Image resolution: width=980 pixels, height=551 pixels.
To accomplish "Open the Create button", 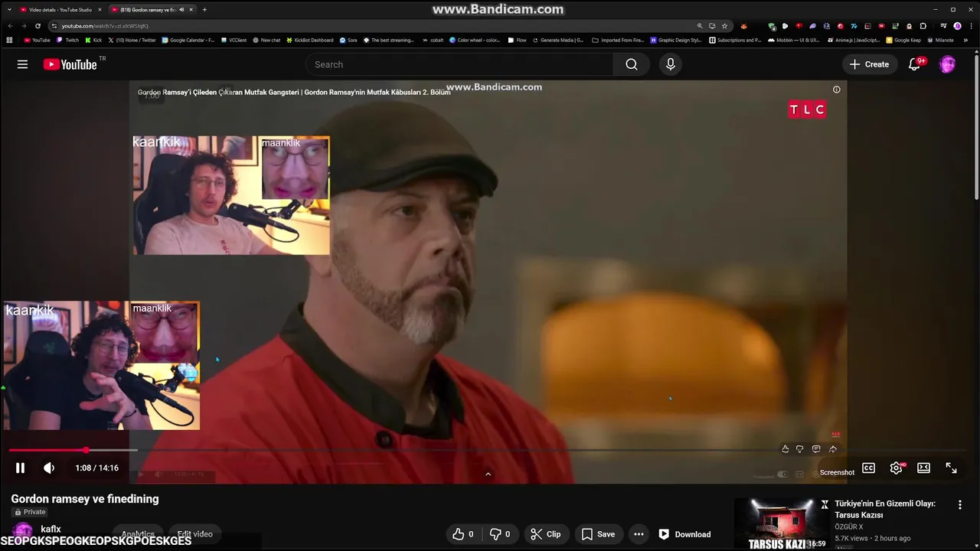I will coord(869,64).
